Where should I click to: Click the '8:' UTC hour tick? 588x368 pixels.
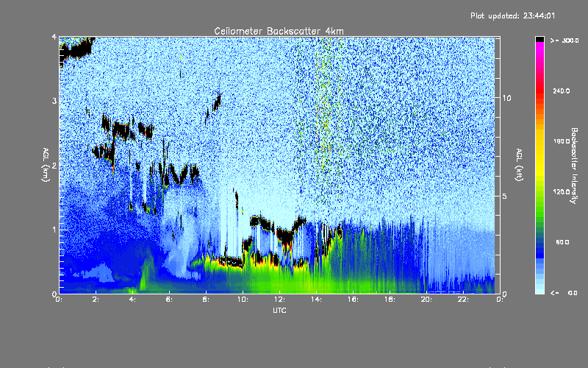pyautogui.click(x=206, y=300)
